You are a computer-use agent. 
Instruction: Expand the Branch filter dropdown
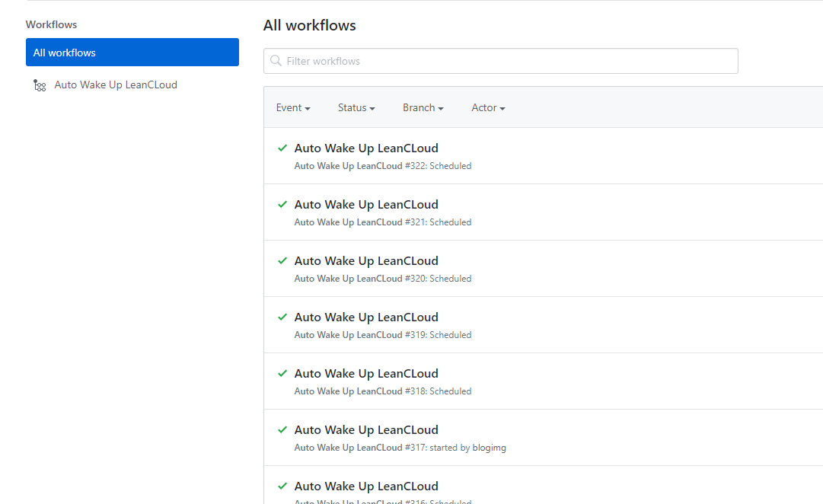pos(423,107)
